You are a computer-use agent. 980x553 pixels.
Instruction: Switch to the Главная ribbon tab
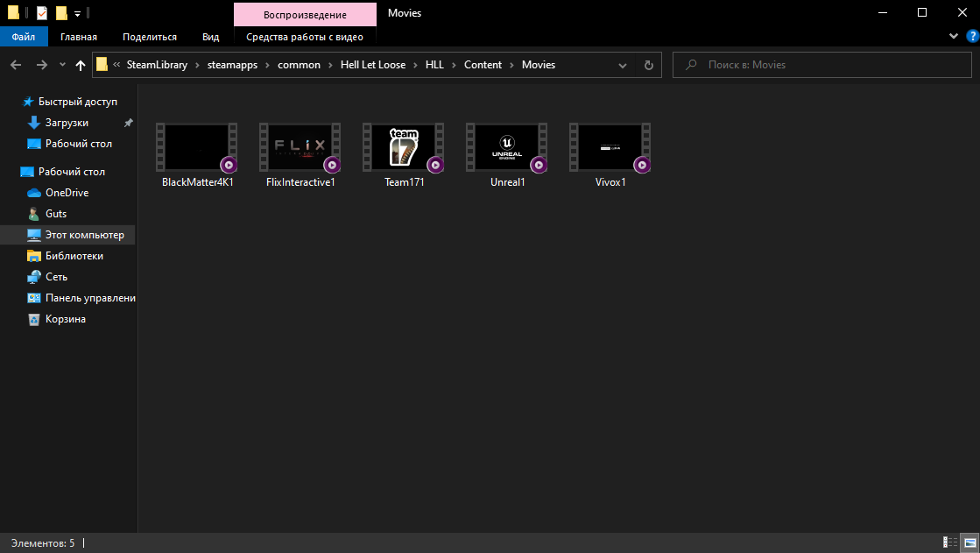coord(79,37)
